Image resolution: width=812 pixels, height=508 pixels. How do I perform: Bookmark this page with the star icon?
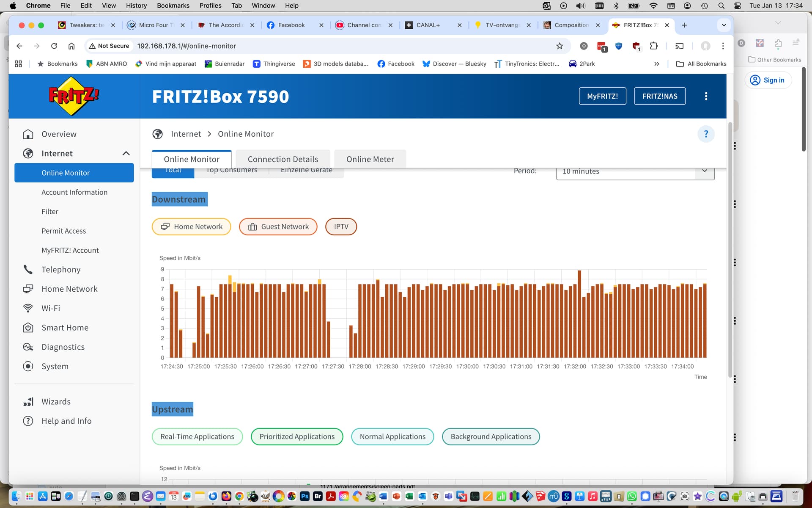click(560, 46)
